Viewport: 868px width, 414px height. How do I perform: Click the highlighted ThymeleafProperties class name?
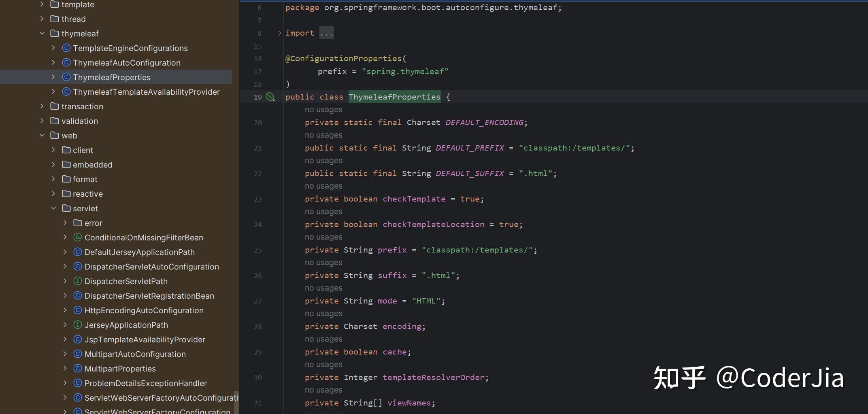[x=394, y=97]
